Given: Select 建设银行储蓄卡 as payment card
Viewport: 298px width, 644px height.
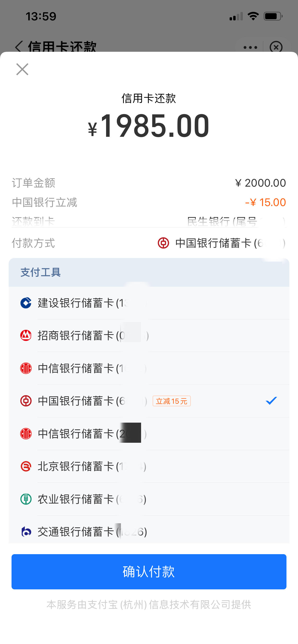Looking at the screenshot, I should [x=149, y=303].
